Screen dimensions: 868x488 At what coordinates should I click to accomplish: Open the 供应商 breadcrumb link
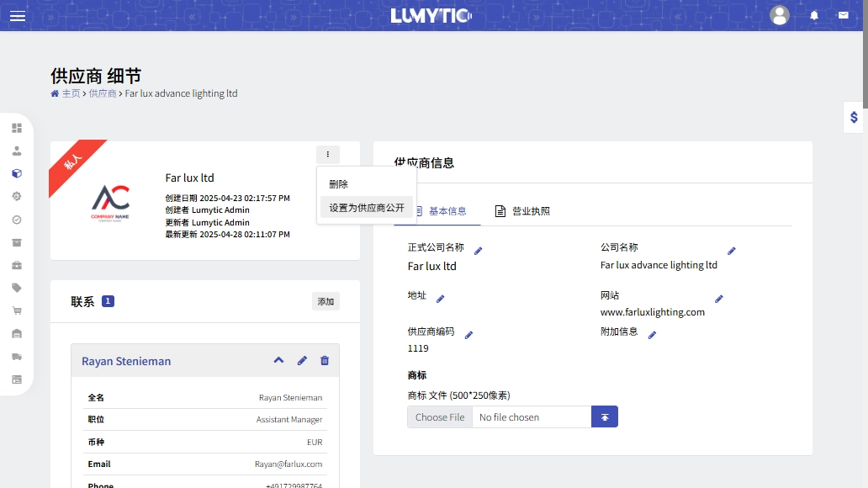pos(101,93)
